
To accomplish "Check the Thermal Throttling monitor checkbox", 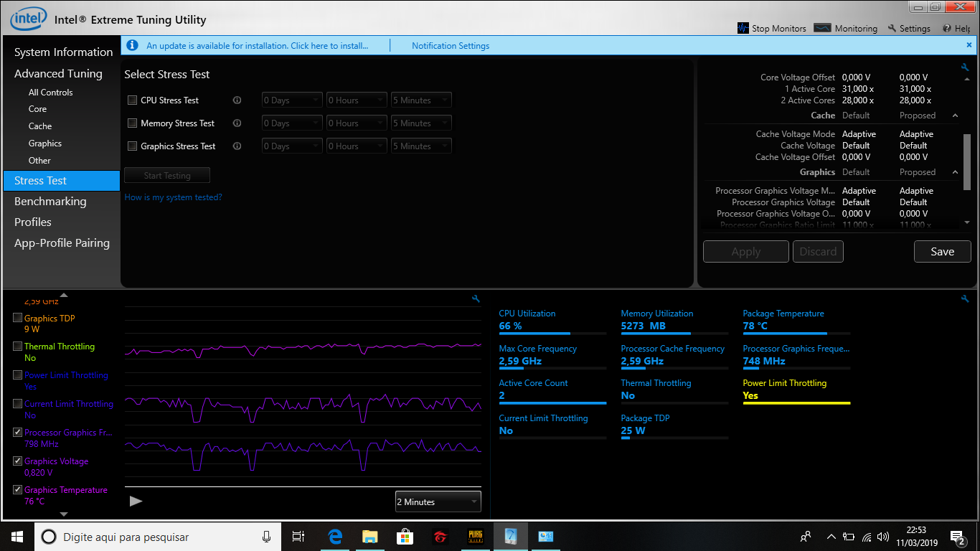I will 18,347.
